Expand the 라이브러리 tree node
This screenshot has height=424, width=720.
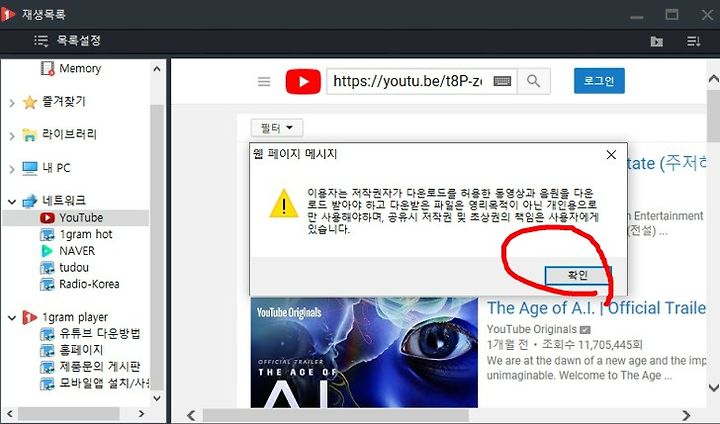click(x=12, y=136)
